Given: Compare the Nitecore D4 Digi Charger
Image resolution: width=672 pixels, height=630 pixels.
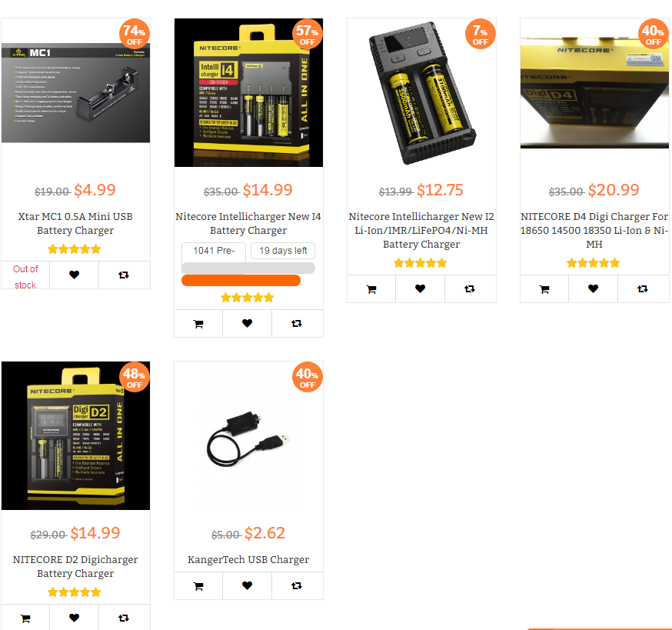Looking at the screenshot, I should [643, 289].
